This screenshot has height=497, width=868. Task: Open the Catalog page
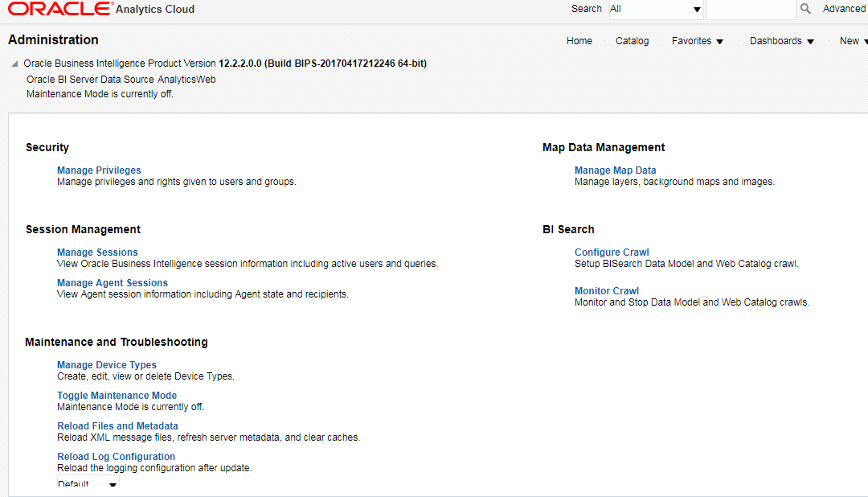point(632,41)
